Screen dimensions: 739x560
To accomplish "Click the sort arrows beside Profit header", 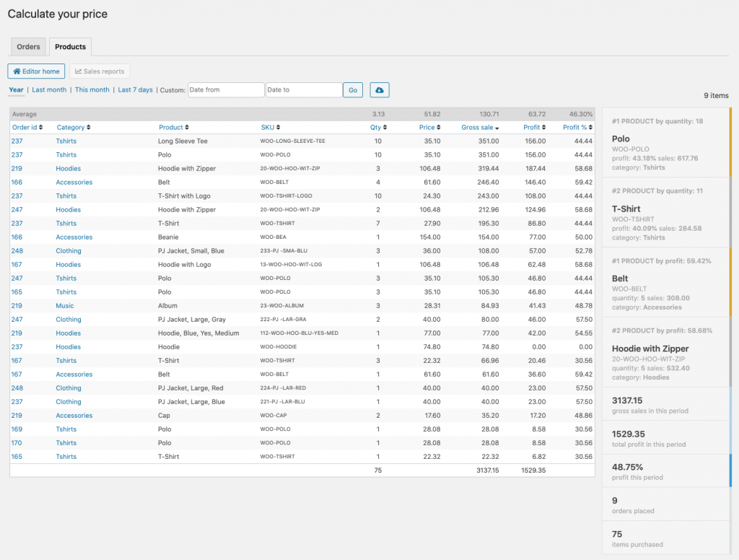I will pyautogui.click(x=543, y=127).
